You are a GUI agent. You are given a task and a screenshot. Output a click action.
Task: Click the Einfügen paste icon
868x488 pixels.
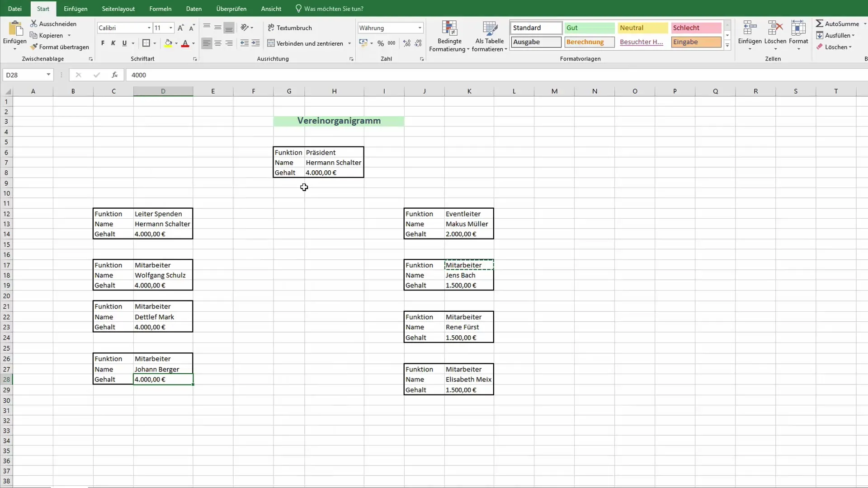[15, 28]
